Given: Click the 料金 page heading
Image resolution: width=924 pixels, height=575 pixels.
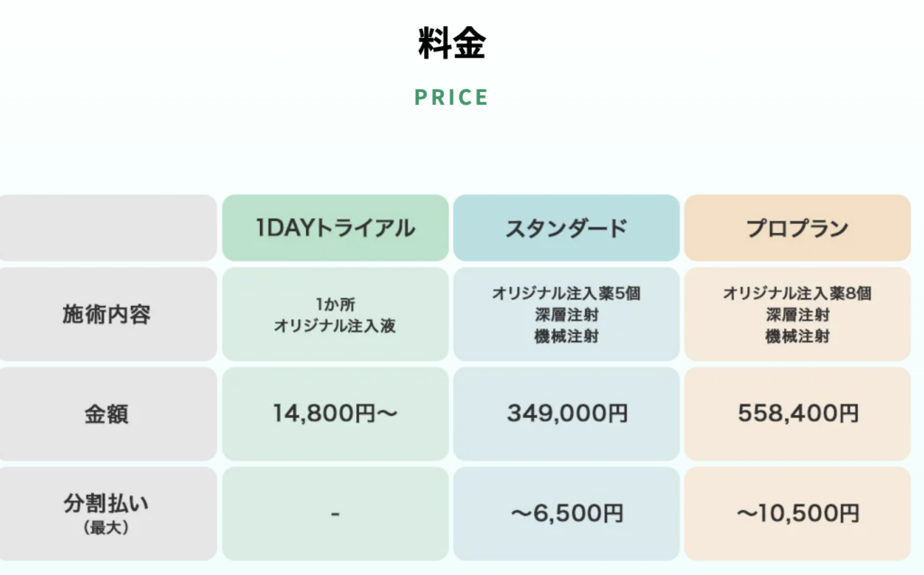Looking at the screenshot, I should click(x=451, y=43).
